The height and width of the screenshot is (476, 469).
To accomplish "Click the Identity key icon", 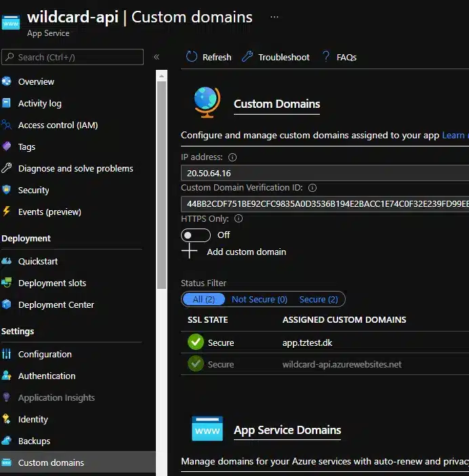I will click(x=6, y=419).
